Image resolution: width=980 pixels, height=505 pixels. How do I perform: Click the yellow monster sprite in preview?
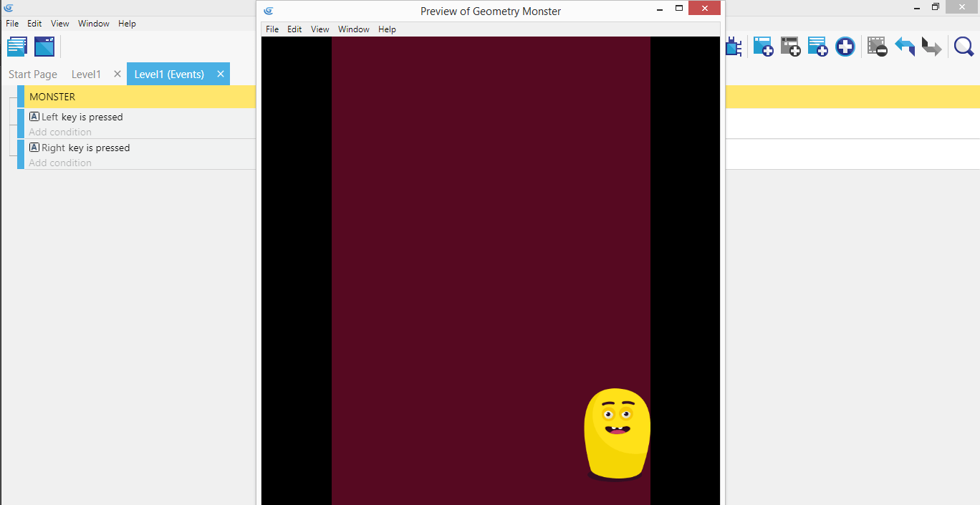(617, 433)
